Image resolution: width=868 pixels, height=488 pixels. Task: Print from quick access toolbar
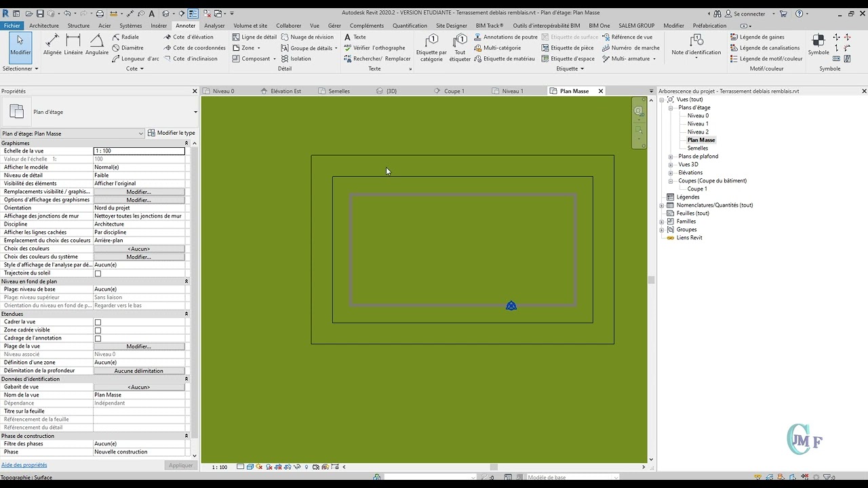(x=100, y=14)
